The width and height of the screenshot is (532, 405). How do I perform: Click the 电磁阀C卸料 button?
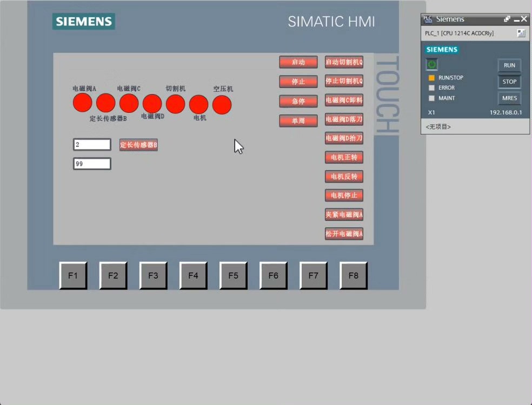[344, 100]
